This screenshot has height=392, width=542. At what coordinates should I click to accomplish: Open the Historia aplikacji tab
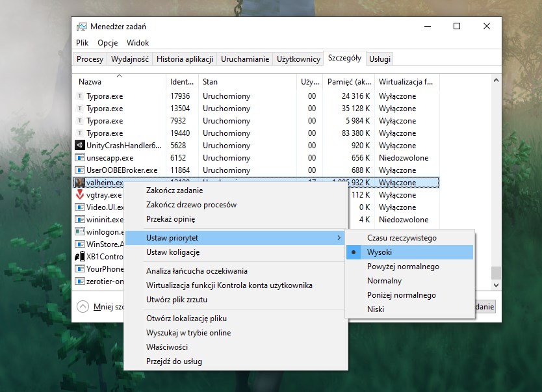click(185, 59)
